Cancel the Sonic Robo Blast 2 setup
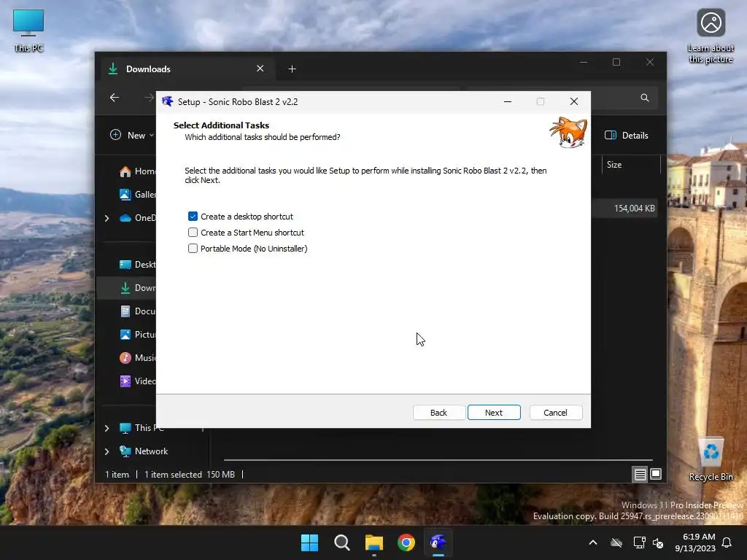The image size is (747, 560). 555,413
